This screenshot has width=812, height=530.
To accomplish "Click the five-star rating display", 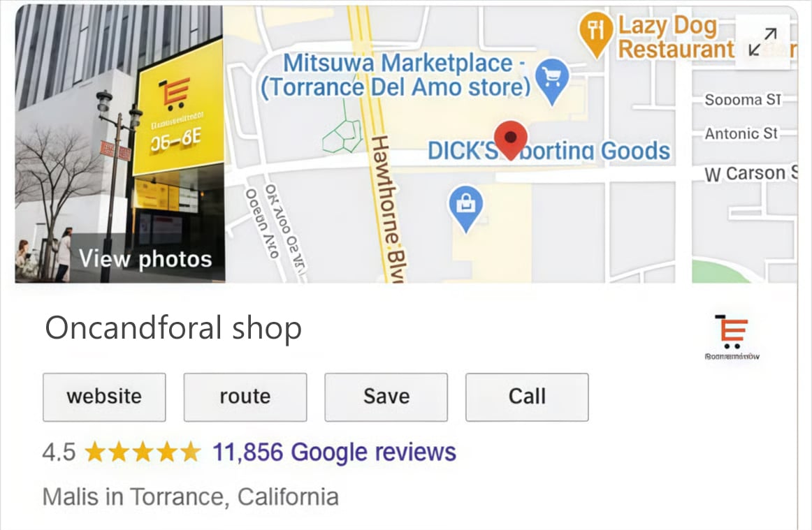I will 143,452.
